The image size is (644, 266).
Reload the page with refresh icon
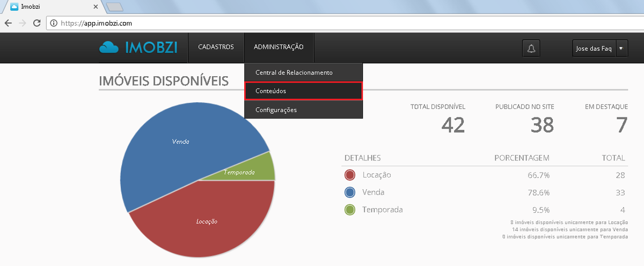pyautogui.click(x=37, y=23)
